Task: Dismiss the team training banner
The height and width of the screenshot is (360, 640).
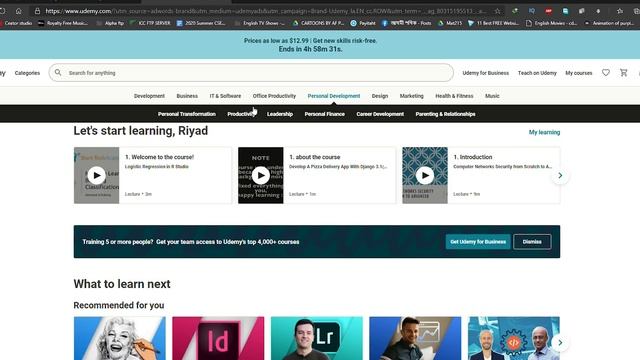Action: tap(532, 242)
